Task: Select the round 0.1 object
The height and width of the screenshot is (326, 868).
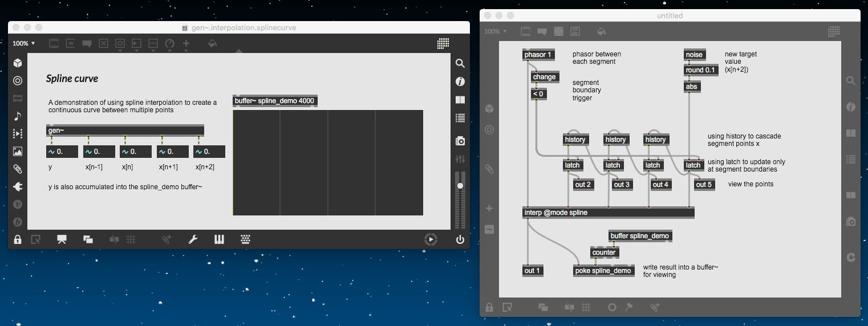Action: tap(701, 70)
